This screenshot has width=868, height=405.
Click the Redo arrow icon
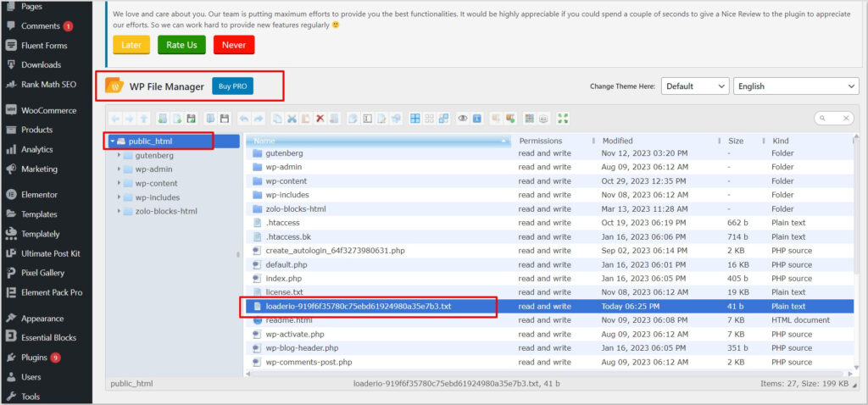(x=259, y=119)
